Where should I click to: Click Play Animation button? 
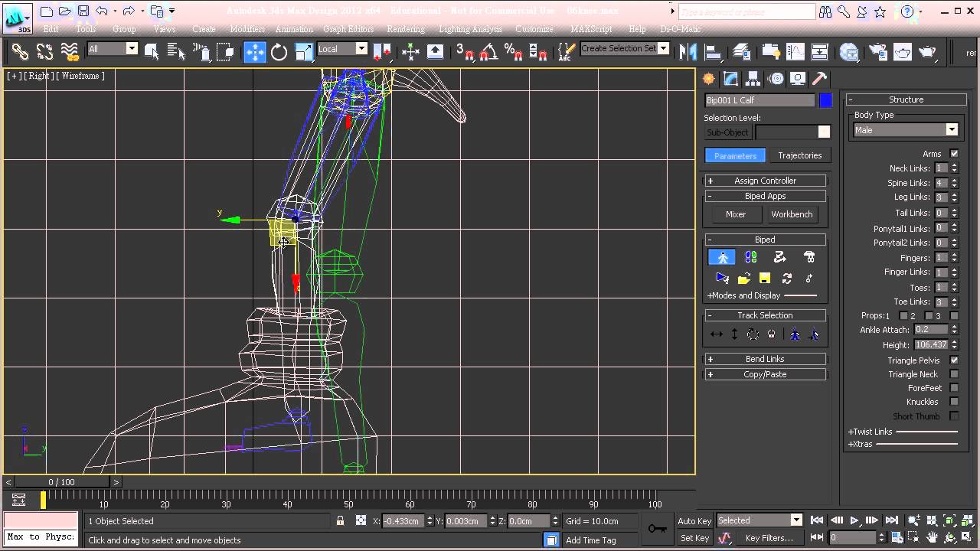tap(854, 520)
